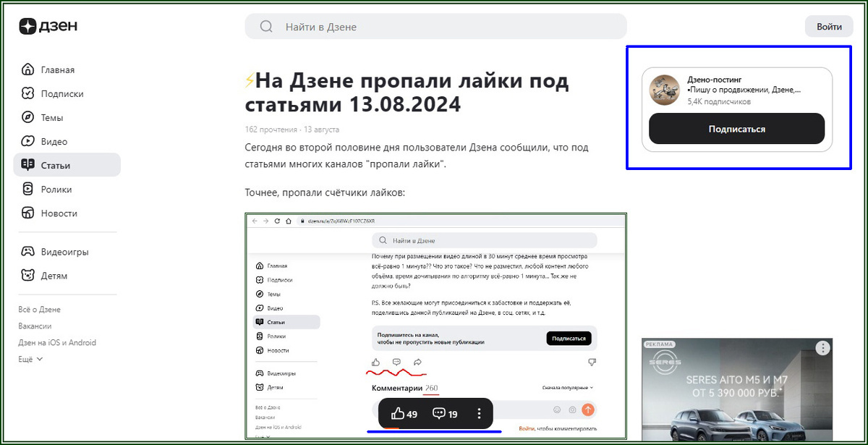Click the search magnifier icon
Screen dimensions: 868x445
(265, 26)
